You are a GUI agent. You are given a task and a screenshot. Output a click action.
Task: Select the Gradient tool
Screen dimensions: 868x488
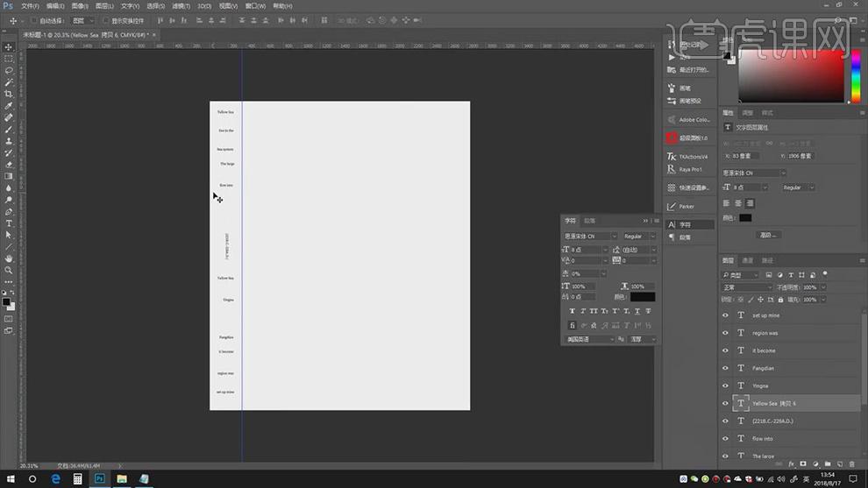click(8, 176)
